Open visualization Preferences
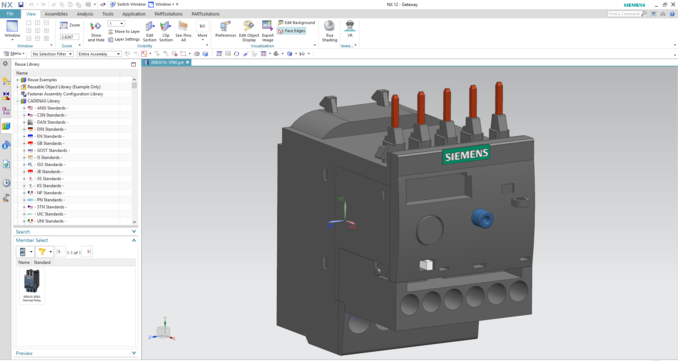Image resolution: width=678 pixels, height=361 pixels. tap(226, 29)
